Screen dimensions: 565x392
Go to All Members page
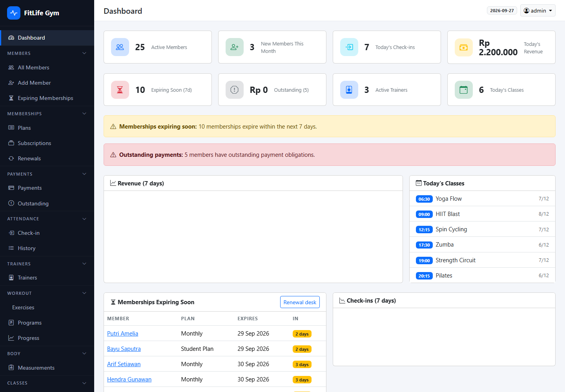pyautogui.click(x=47, y=67)
